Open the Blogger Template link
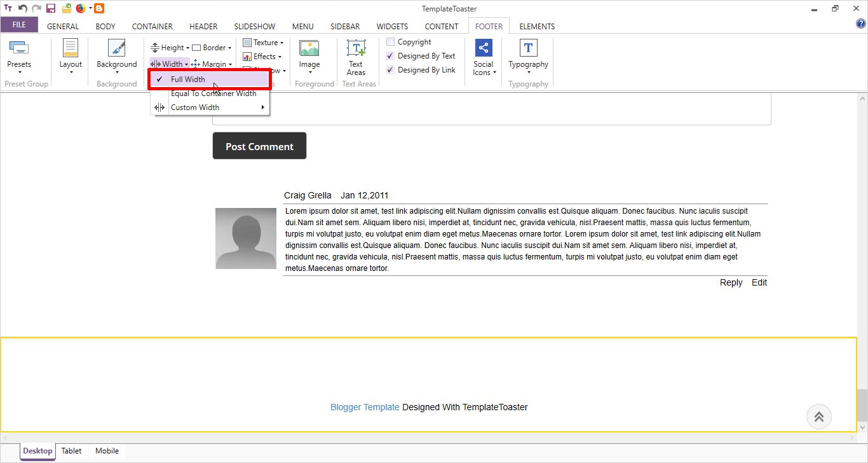This screenshot has height=463, width=868. point(365,407)
